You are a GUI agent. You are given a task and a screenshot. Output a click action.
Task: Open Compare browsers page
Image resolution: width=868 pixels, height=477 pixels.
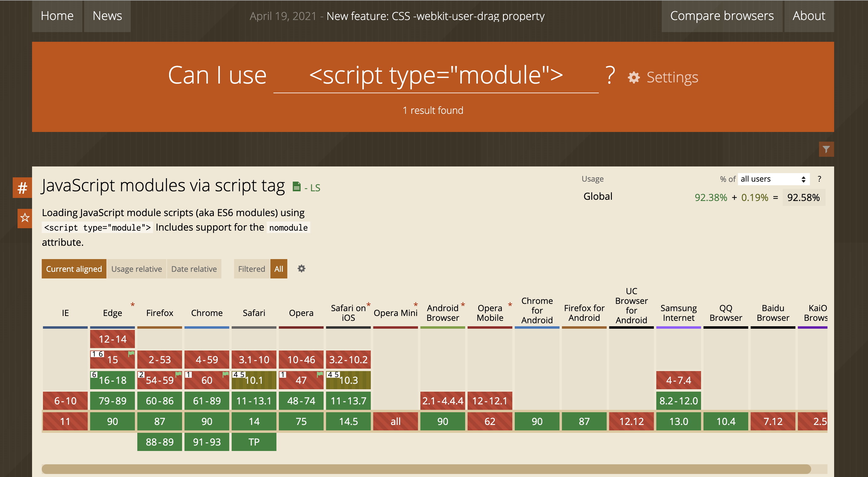coord(722,16)
